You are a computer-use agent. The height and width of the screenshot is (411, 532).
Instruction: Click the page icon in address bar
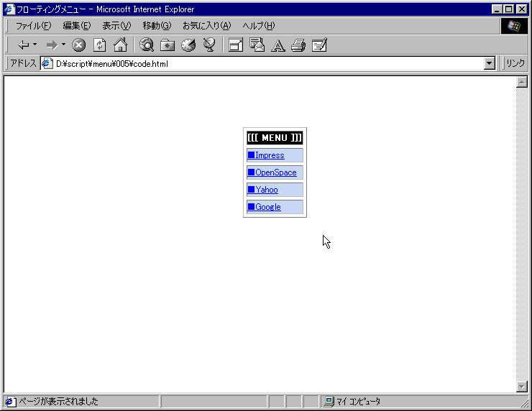47,63
